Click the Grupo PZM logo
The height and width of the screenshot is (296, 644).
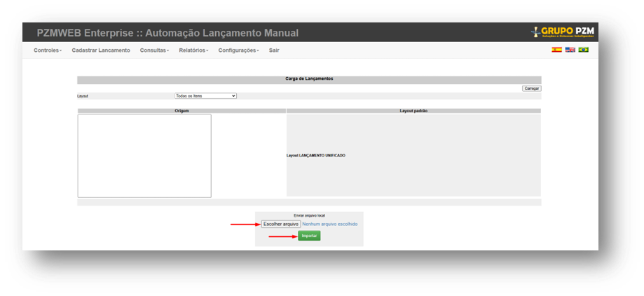tap(563, 32)
